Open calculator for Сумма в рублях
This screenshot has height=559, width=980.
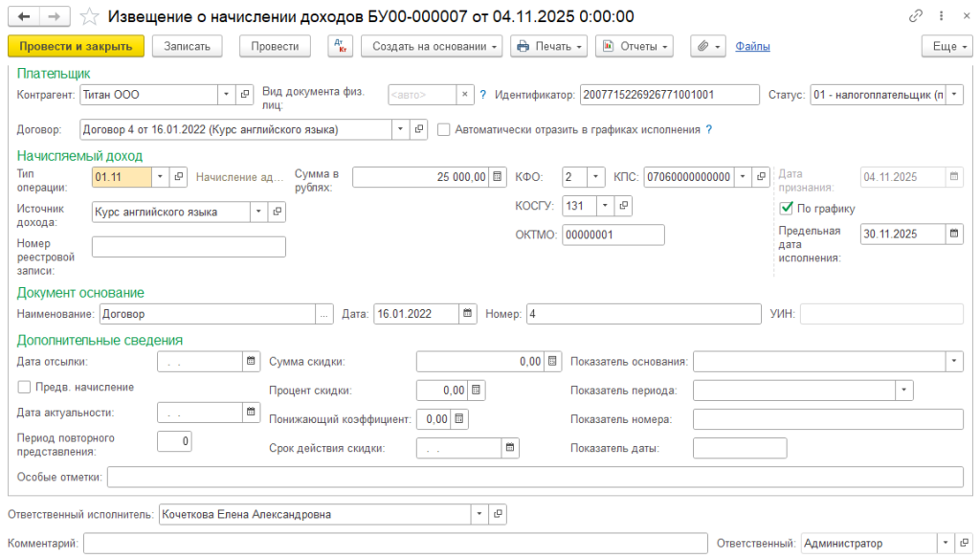click(x=498, y=177)
